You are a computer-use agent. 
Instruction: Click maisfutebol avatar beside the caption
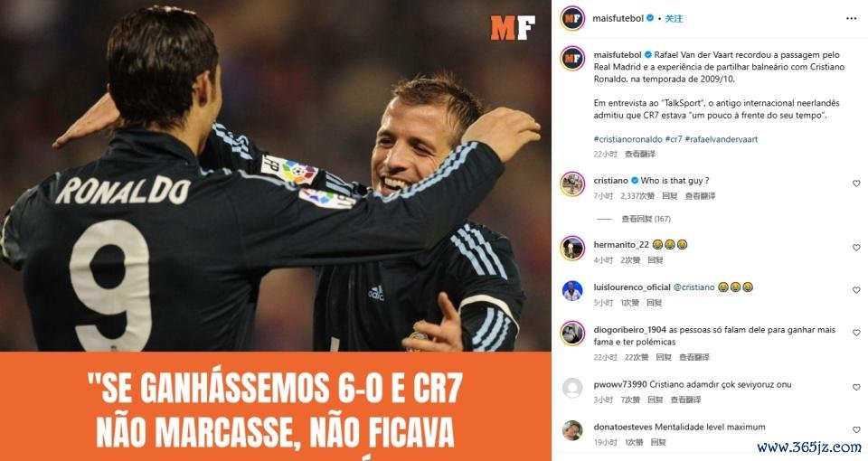tap(572, 59)
